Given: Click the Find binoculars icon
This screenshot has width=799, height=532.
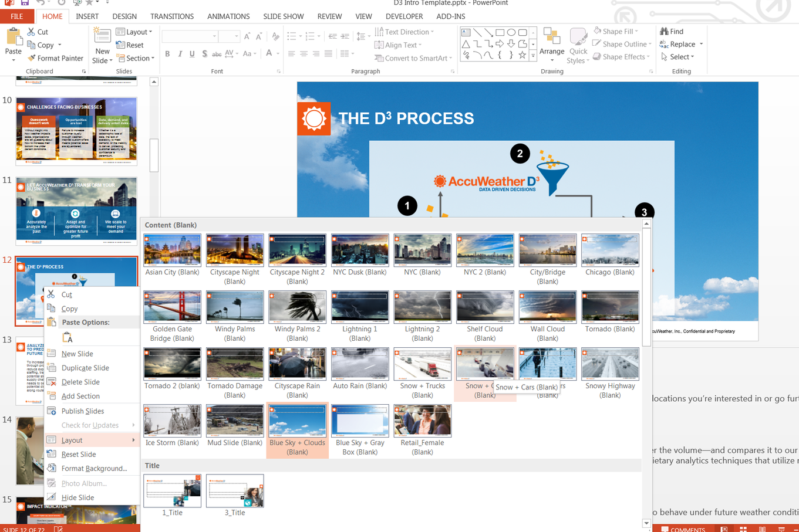Looking at the screenshot, I should coord(664,31).
